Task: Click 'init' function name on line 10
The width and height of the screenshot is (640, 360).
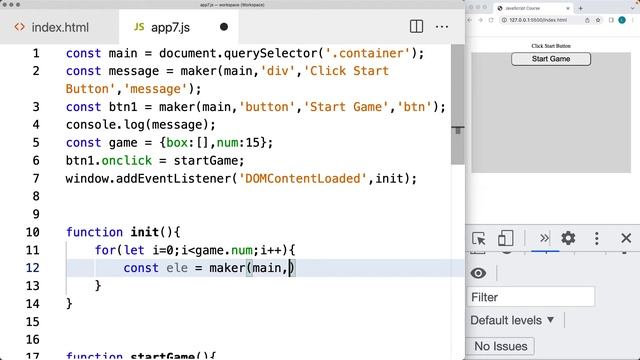Action: pos(144,232)
